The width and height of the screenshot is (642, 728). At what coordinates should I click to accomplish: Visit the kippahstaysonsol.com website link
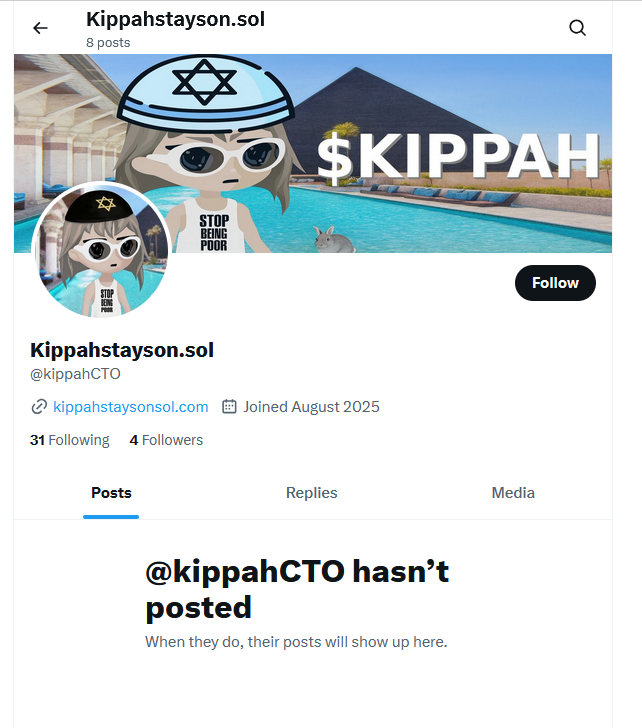130,407
